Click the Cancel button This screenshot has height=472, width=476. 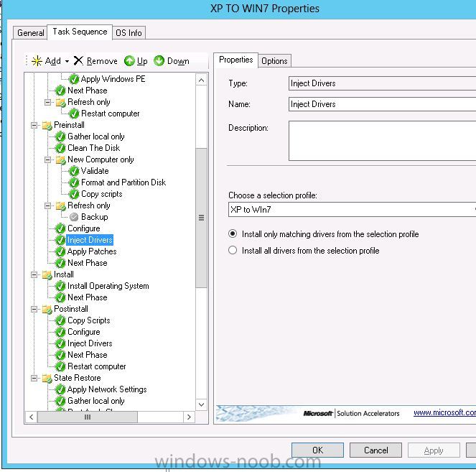pyautogui.click(x=375, y=450)
